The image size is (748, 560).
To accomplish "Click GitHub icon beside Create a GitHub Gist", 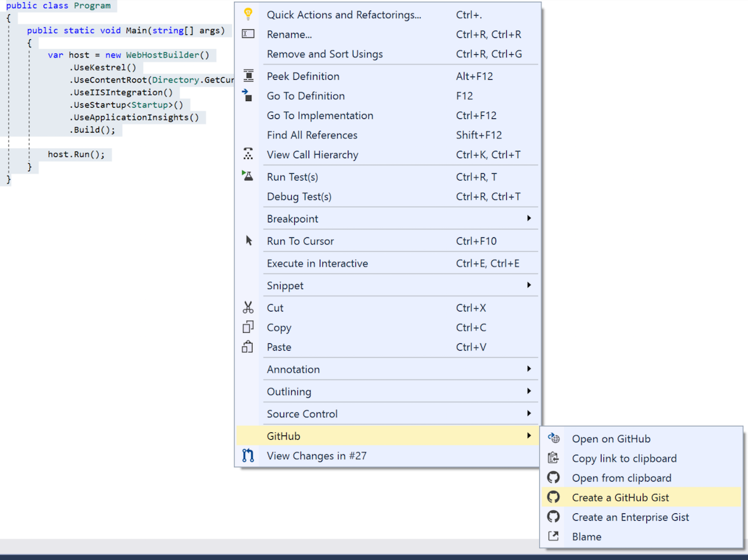I will pos(554,497).
